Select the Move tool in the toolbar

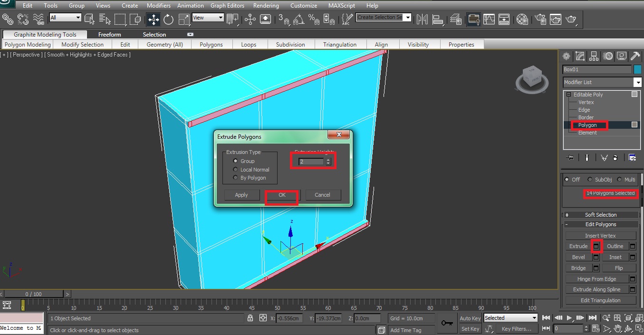pos(153,19)
